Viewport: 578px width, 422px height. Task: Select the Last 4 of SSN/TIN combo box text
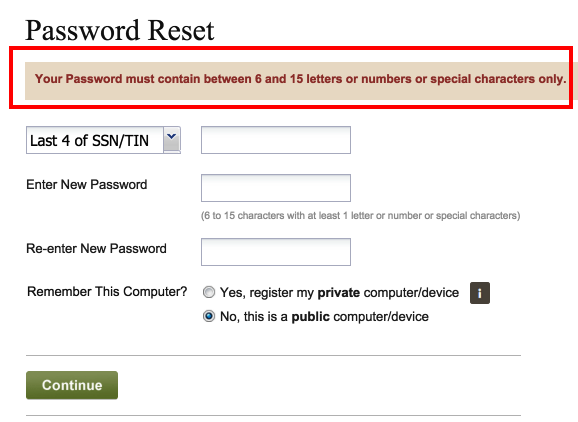coord(89,140)
